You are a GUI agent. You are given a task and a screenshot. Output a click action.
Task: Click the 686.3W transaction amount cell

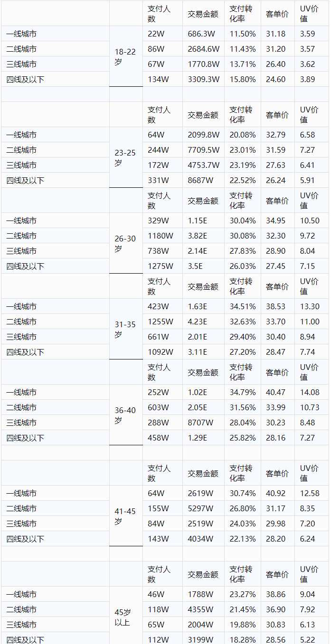203,34
